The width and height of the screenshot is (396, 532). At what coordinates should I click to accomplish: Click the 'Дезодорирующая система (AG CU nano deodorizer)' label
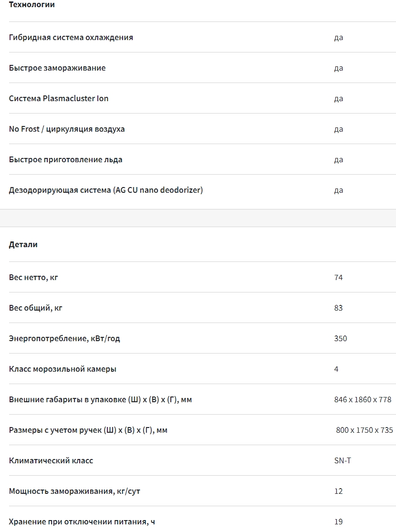point(106,190)
